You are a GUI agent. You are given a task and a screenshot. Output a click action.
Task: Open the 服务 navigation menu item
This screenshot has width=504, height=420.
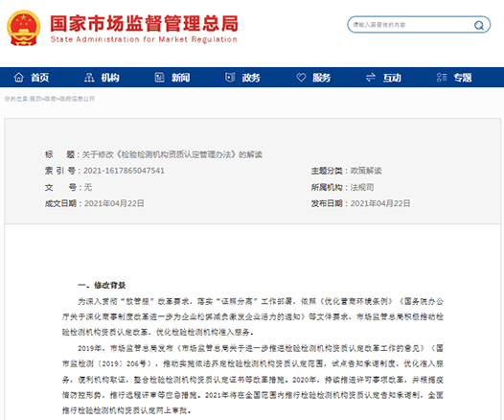[321, 78]
